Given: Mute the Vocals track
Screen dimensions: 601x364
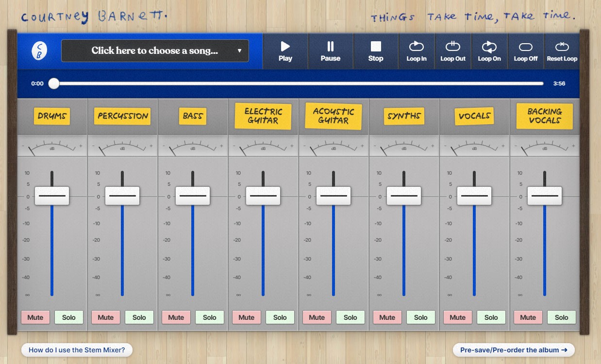Looking at the screenshot, I should [x=458, y=317].
